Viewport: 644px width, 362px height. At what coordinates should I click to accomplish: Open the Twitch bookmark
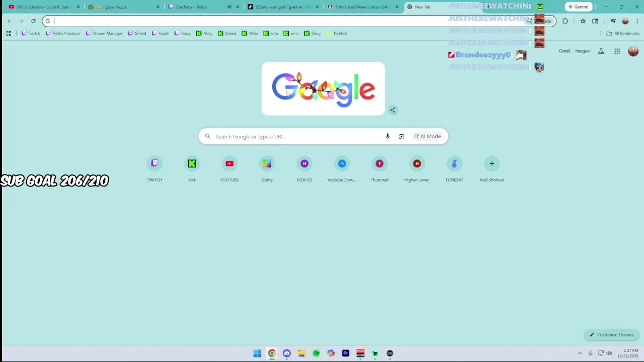coord(31,33)
